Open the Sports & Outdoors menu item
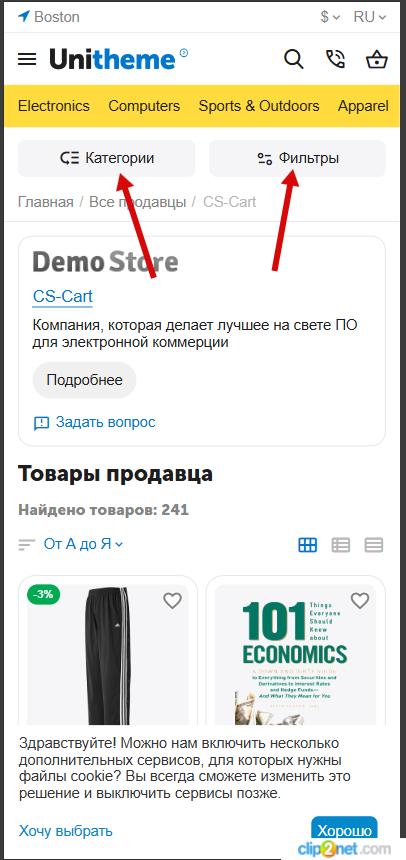This screenshot has width=406, height=860. point(259,106)
